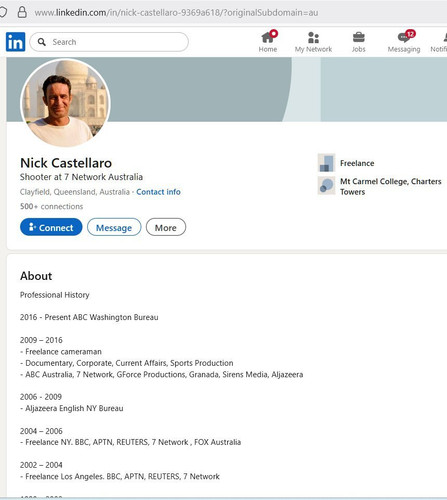This screenshot has height=500, width=447.
Task: Click the search magnifier icon
Action: click(x=42, y=42)
